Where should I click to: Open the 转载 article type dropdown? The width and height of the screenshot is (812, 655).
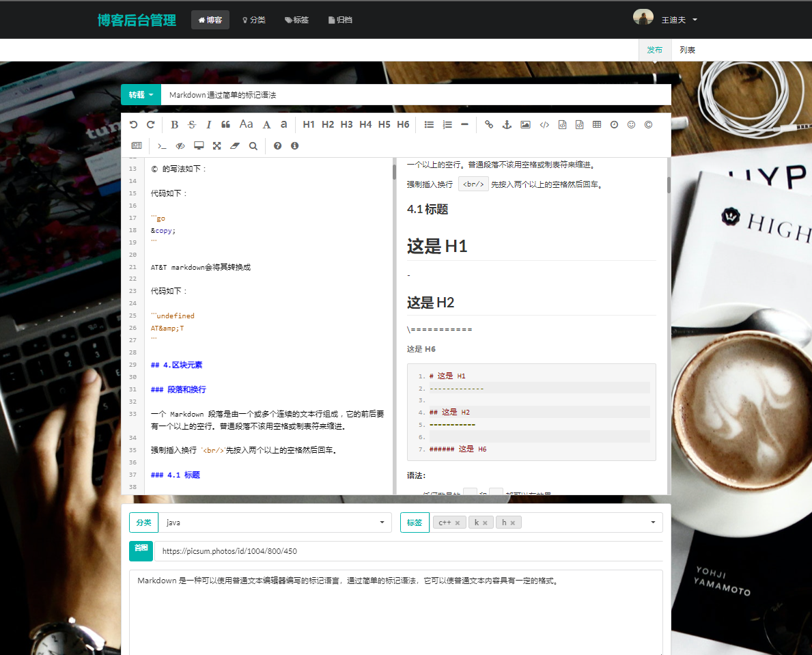coord(141,95)
